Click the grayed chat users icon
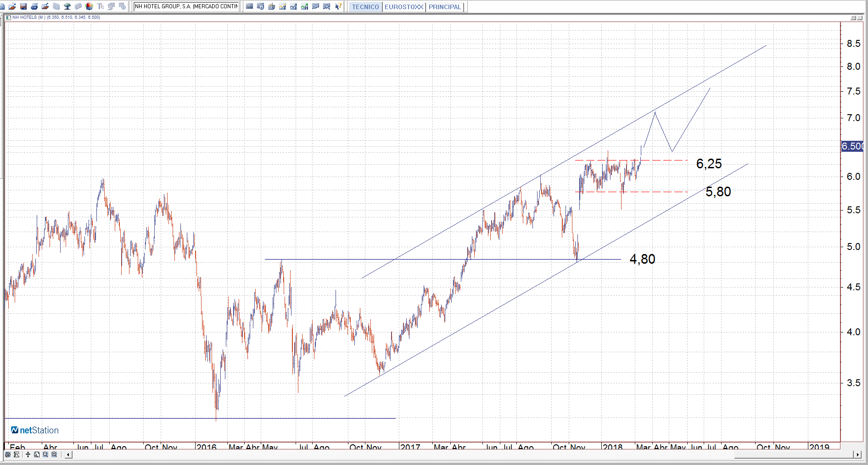This screenshot has width=868, height=465. 112,6
